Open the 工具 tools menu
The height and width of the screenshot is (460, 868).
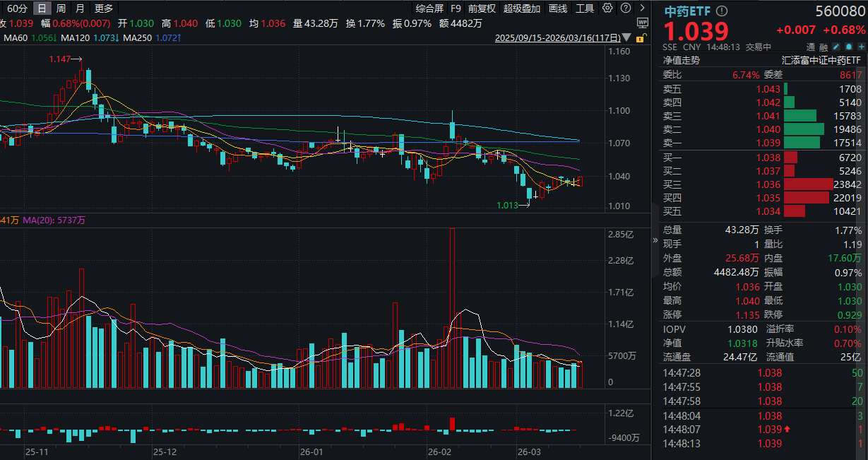pyautogui.click(x=585, y=7)
